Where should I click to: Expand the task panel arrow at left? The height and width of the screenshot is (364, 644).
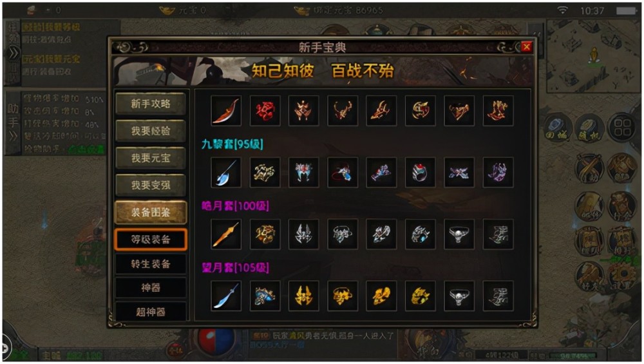[x=13, y=53]
